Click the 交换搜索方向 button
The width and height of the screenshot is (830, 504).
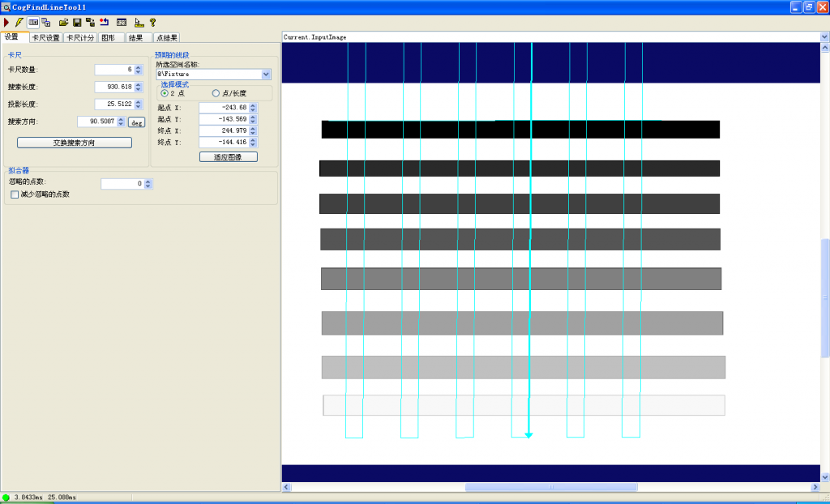75,143
